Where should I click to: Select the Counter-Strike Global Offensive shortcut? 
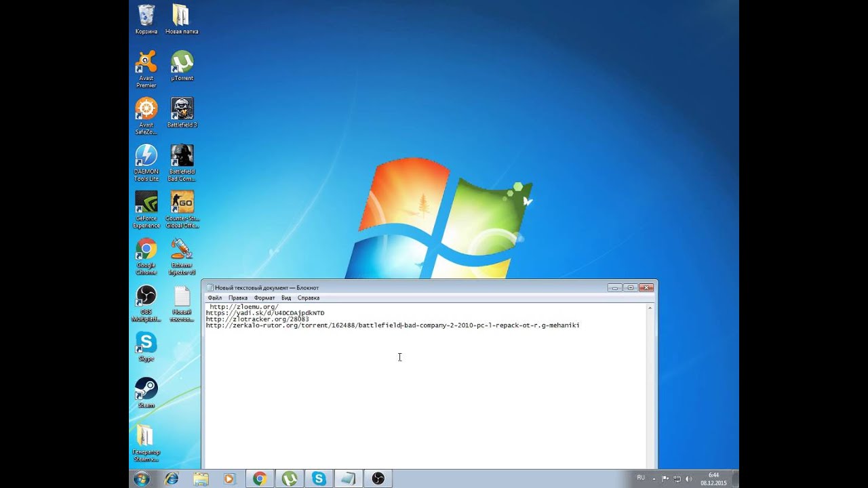tap(182, 209)
